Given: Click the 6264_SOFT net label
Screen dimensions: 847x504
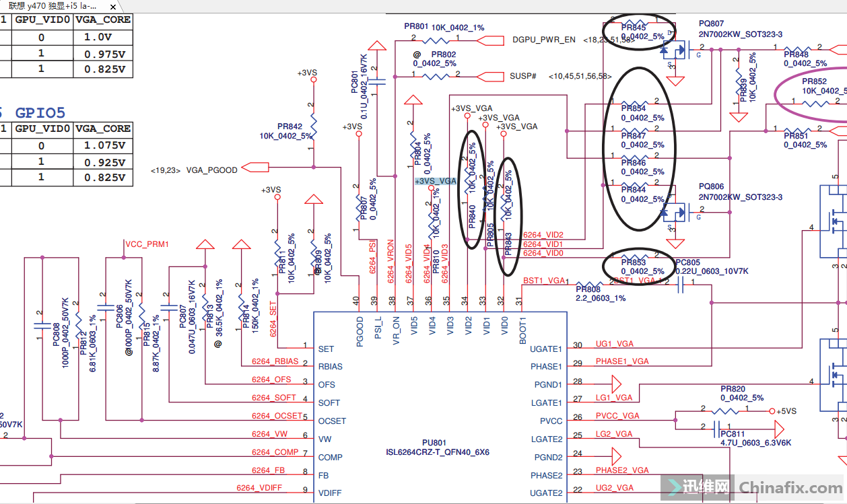Looking at the screenshot, I should pos(273,398).
